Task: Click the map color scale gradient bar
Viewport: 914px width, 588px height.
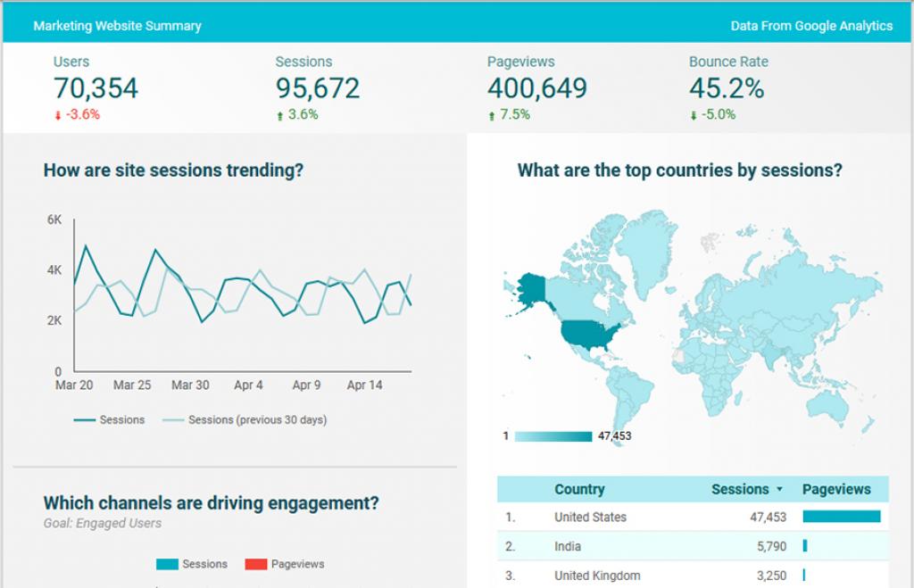Action: coord(553,436)
